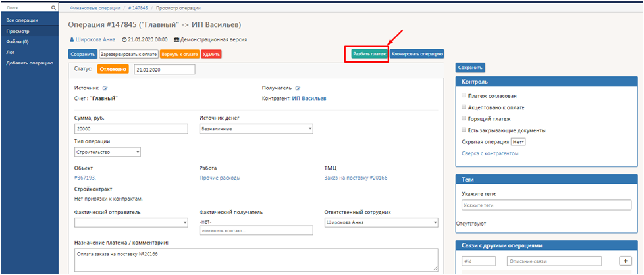Open the Ответственный сотрудник dropdown
Viewport: 644px width, 275px height.
tap(381, 222)
